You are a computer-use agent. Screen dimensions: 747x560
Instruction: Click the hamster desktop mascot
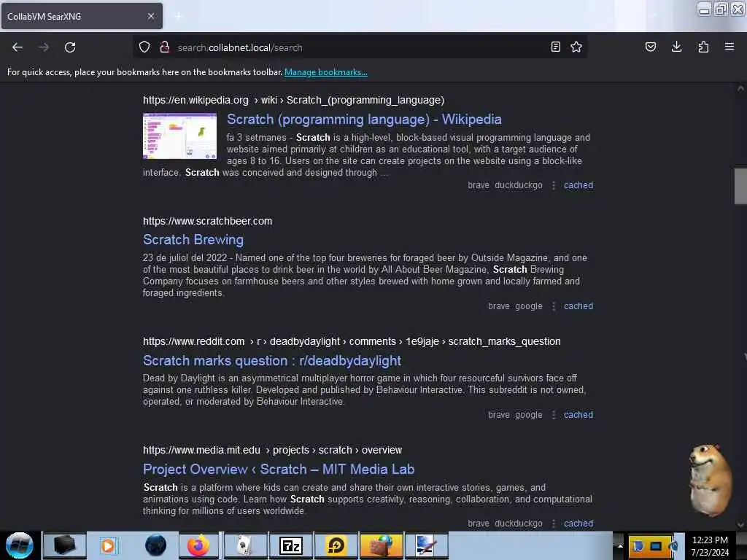pyautogui.click(x=710, y=480)
